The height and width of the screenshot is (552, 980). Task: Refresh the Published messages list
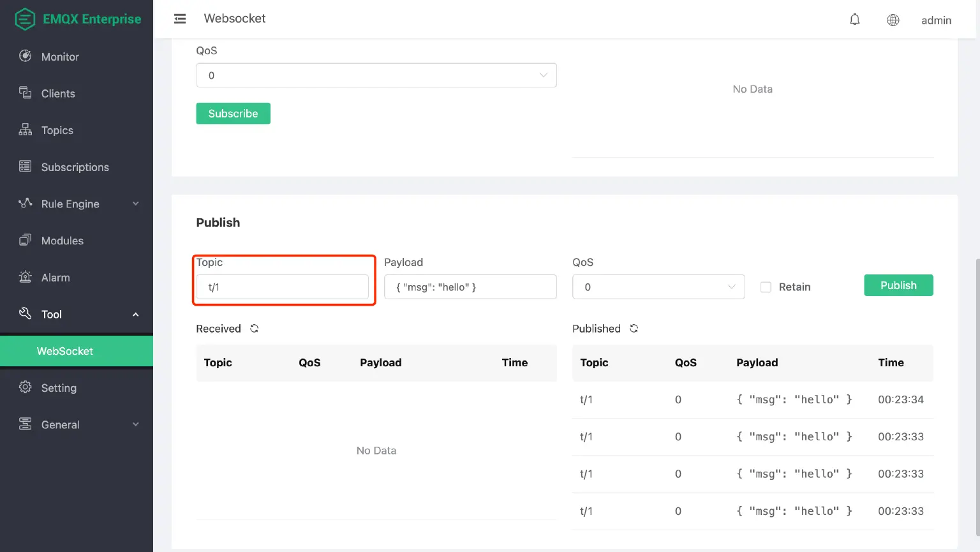click(x=634, y=329)
